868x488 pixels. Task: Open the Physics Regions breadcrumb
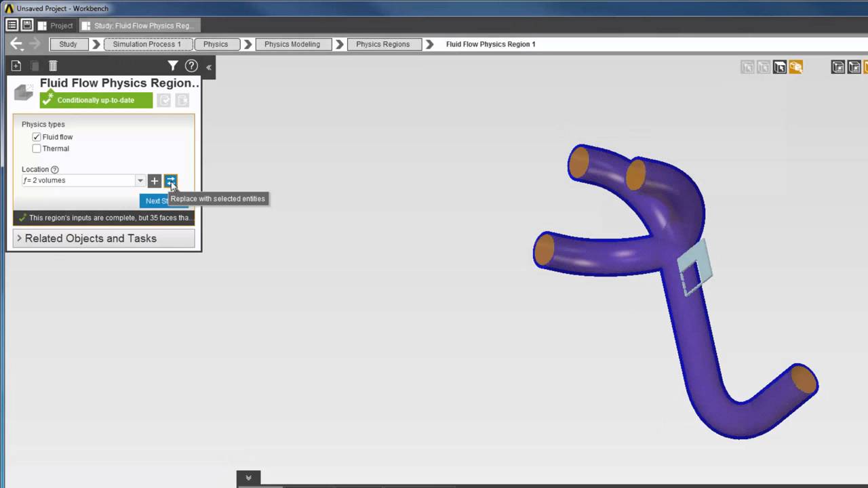point(383,44)
